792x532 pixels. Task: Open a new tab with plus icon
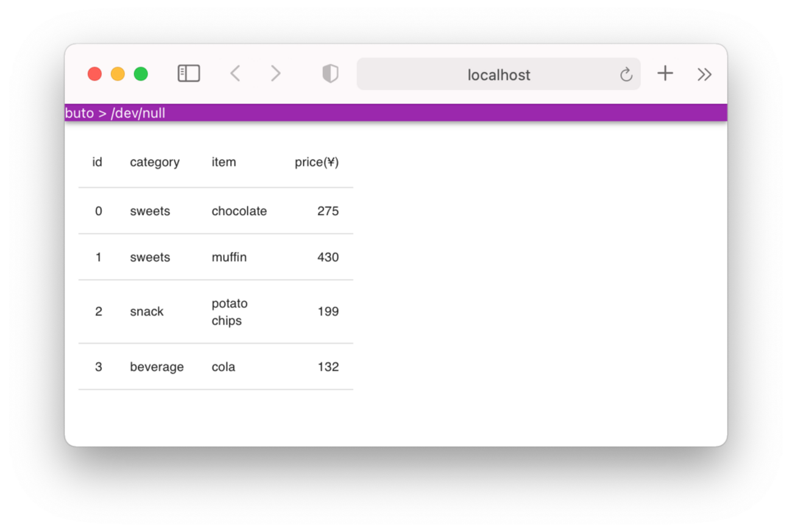coord(665,74)
